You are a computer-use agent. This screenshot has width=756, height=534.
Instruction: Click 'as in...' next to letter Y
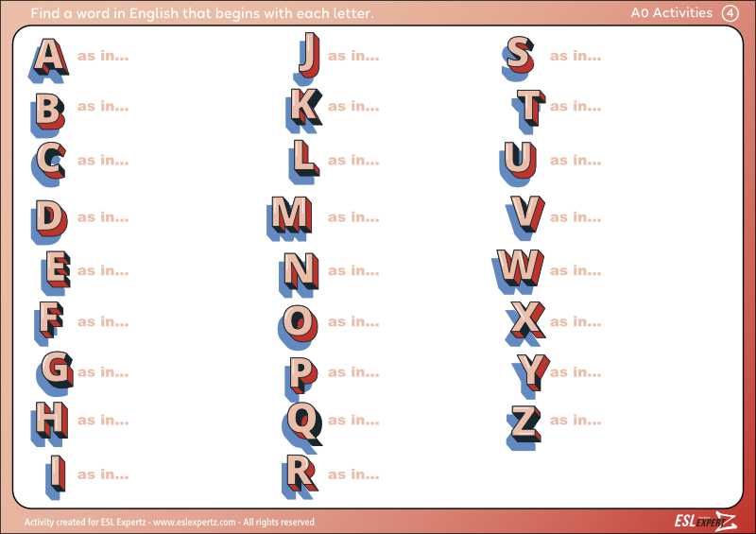tap(576, 372)
